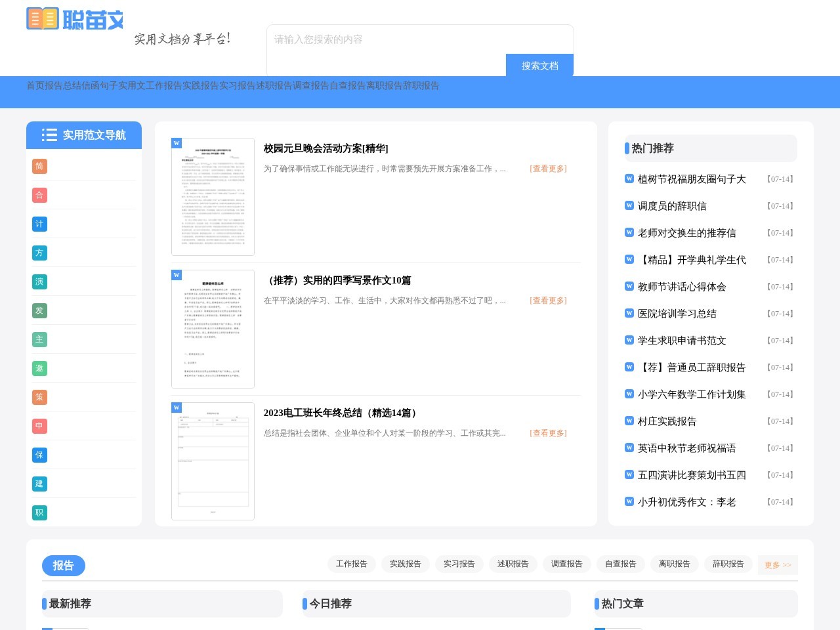Go to 首页 in the navigation bar
This screenshot has width=840, height=630.
coord(35,85)
